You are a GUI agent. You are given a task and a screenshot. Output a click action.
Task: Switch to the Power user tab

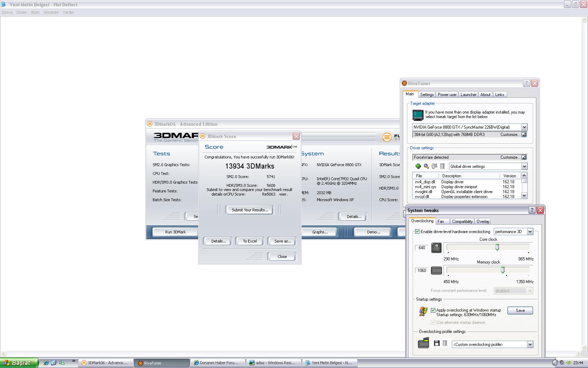(x=447, y=95)
